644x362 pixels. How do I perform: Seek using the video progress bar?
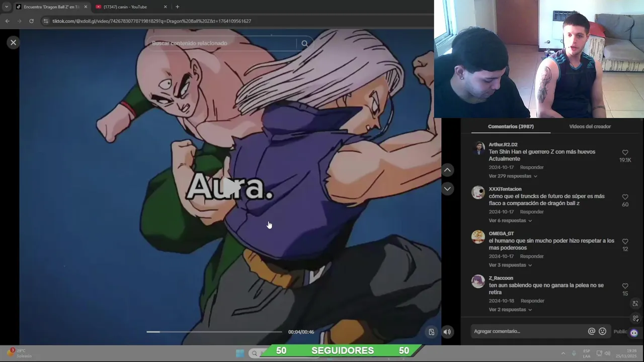[214, 332]
